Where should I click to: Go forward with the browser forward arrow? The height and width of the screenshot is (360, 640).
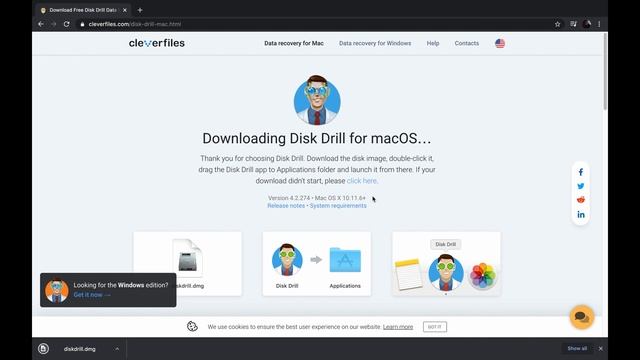53,24
